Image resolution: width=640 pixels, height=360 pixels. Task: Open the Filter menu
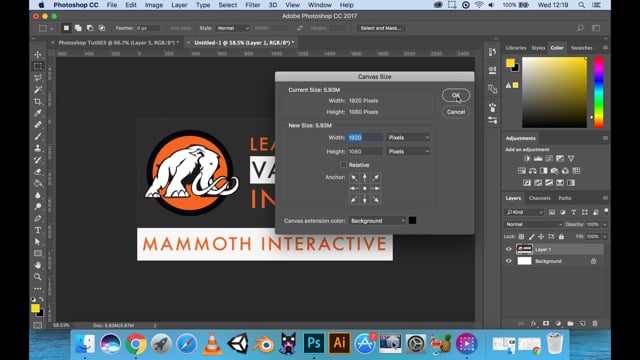pos(252,5)
